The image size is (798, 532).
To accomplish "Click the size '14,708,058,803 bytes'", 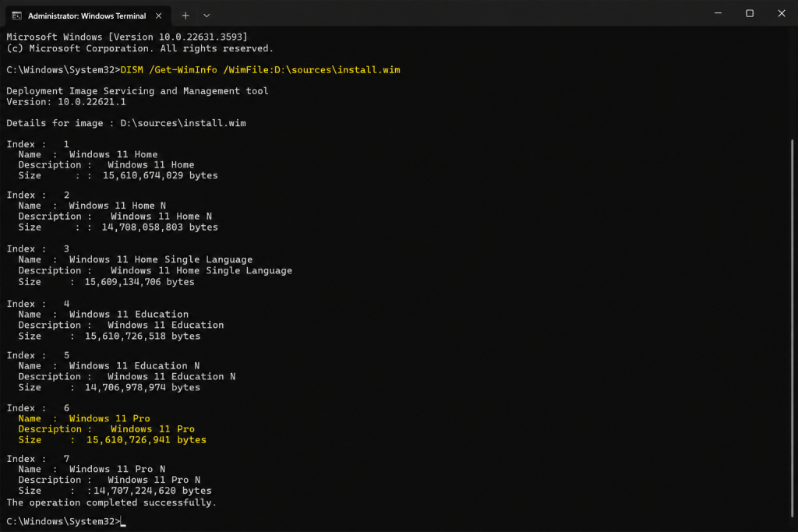I will 160,227.
